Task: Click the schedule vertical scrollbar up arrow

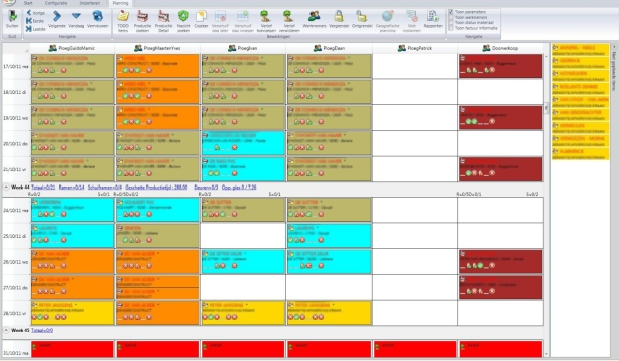Action: 546,56
